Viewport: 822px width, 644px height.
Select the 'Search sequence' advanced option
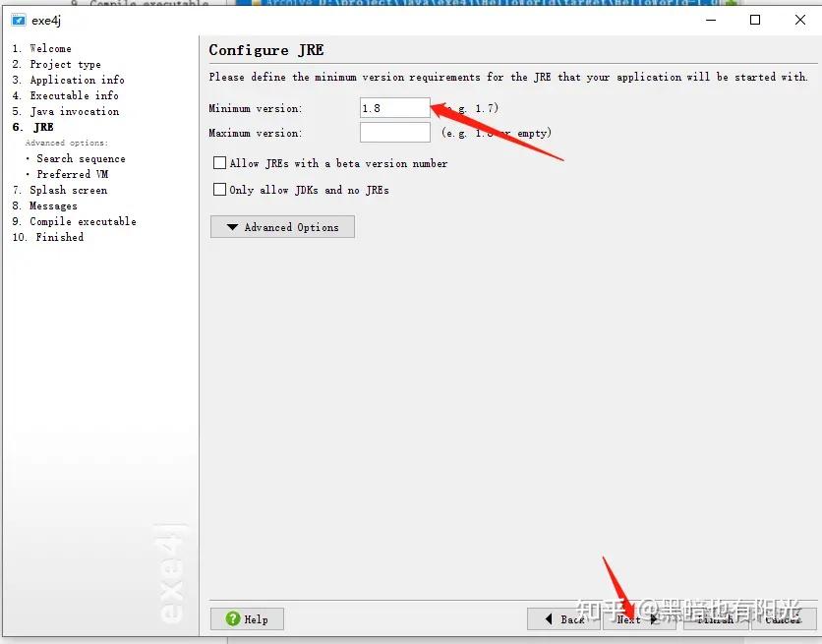[x=82, y=158]
